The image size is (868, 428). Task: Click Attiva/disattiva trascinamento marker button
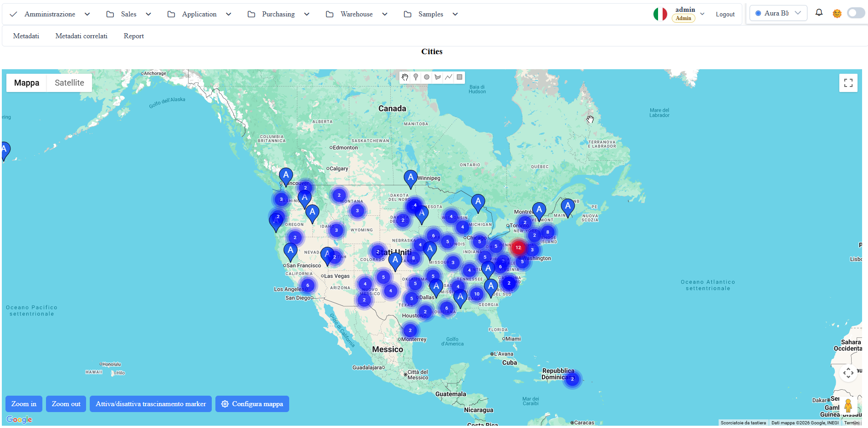pos(151,404)
